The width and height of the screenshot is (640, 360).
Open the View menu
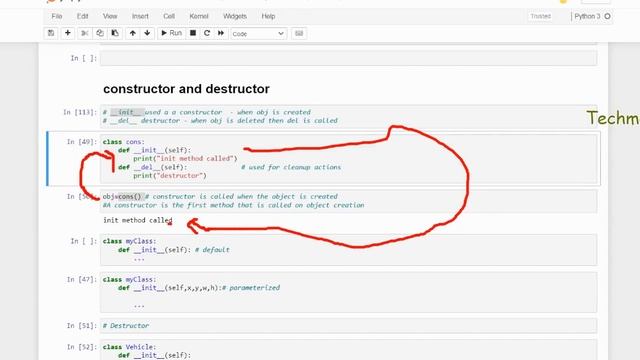pyautogui.click(x=110, y=16)
